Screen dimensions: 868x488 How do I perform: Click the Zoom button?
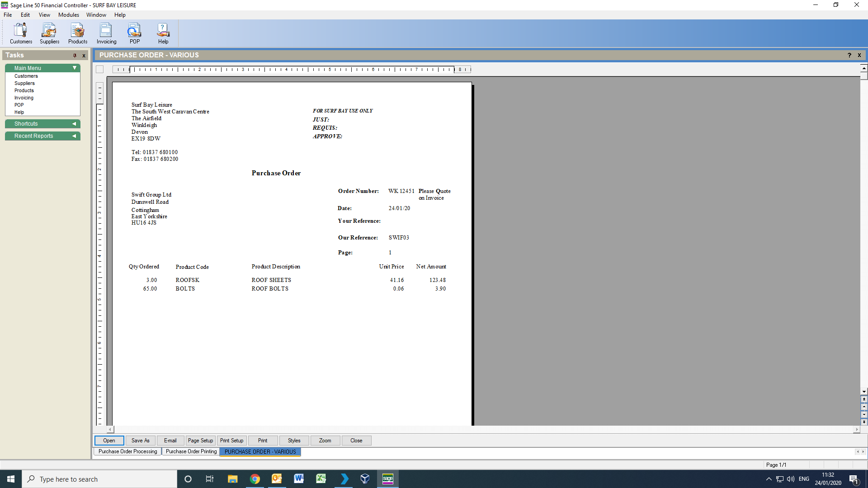[x=325, y=441]
